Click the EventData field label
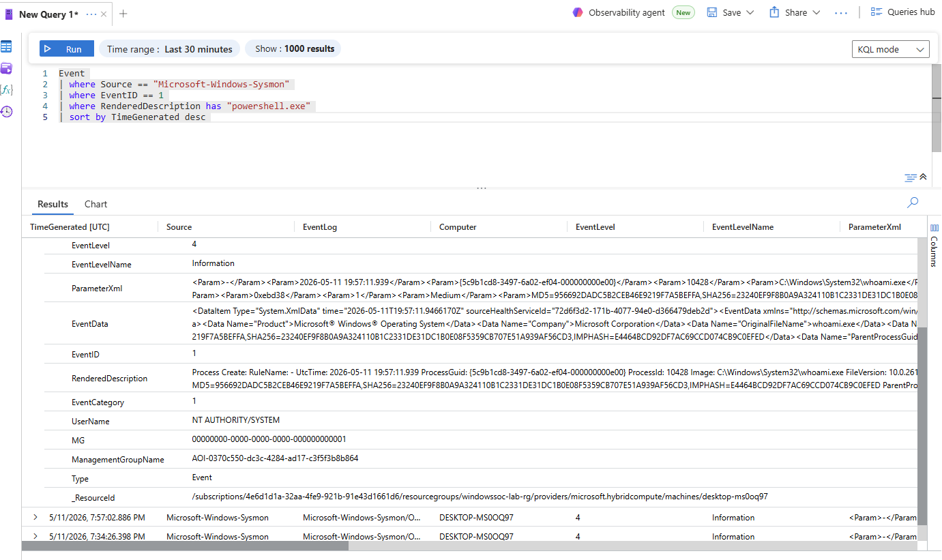The image size is (942, 560). point(90,324)
